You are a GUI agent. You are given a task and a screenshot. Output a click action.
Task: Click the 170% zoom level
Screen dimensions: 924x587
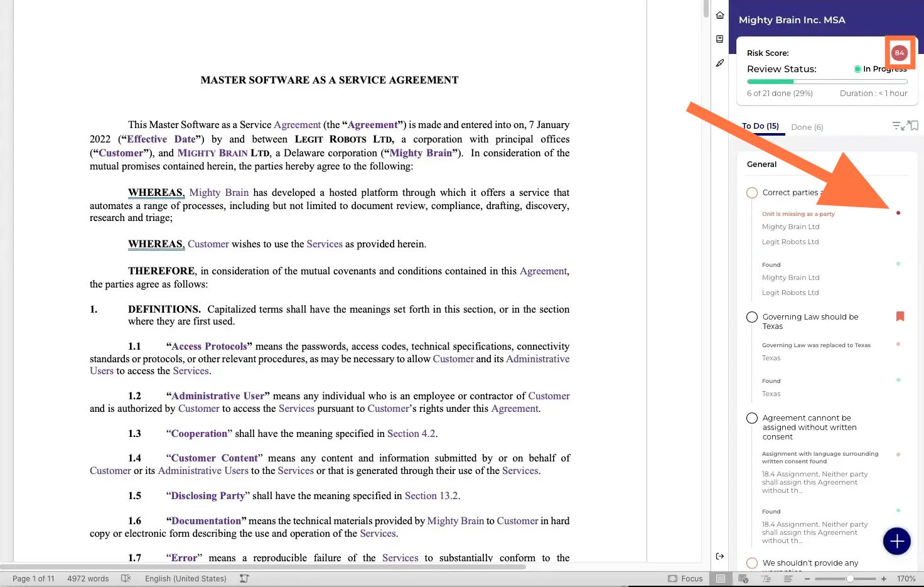point(906,579)
